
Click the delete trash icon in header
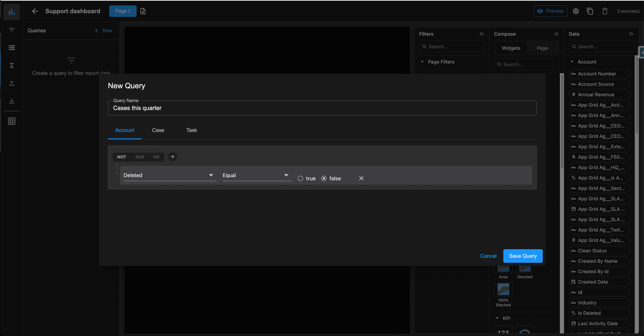[605, 11]
